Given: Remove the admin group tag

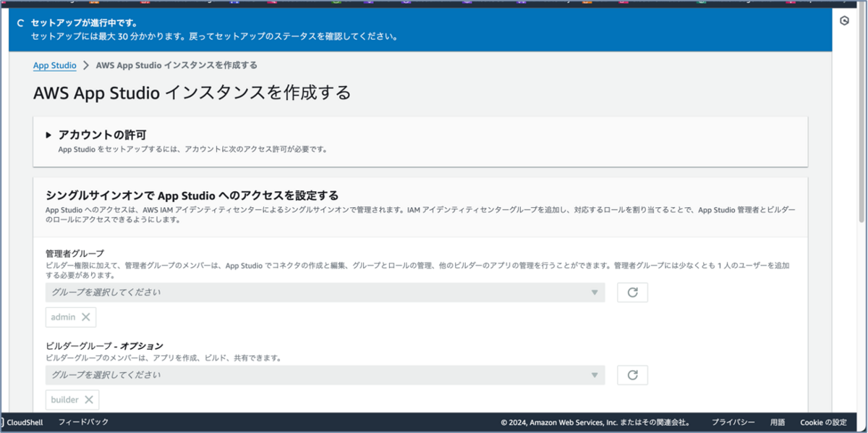Looking at the screenshot, I should pos(85,317).
